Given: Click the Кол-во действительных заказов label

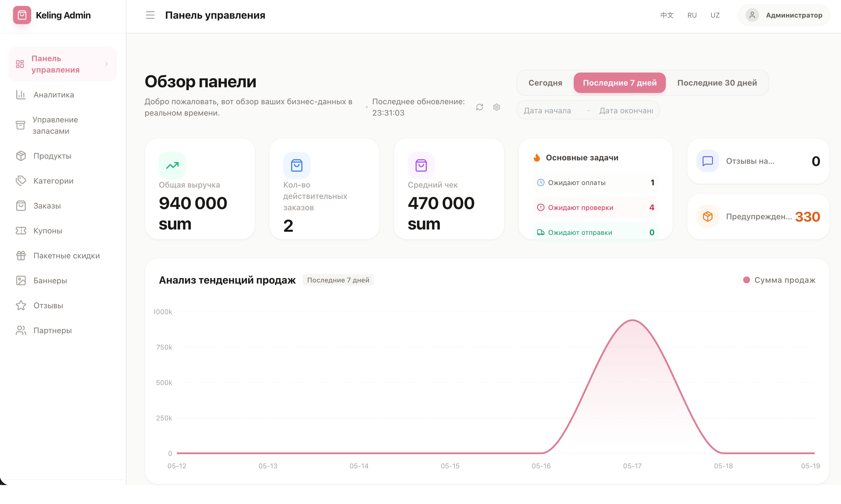Looking at the screenshot, I should pyautogui.click(x=315, y=196).
